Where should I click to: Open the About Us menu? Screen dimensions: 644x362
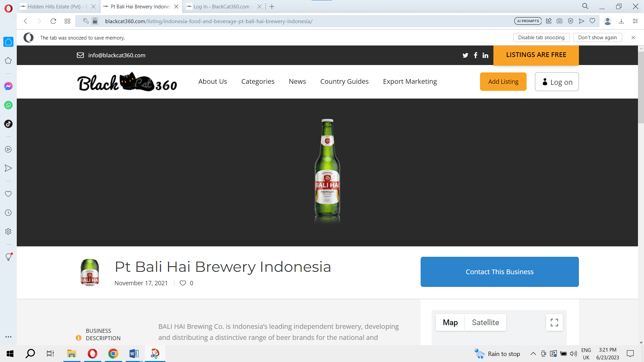pos(213,81)
